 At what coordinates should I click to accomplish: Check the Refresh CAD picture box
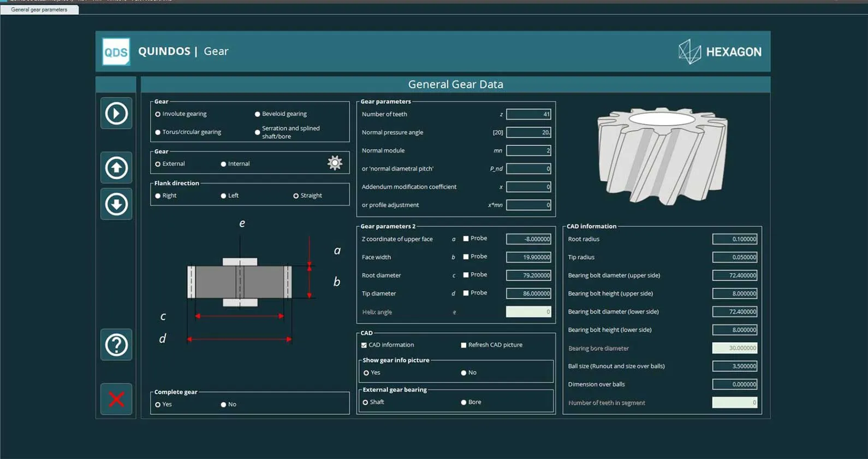click(463, 345)
